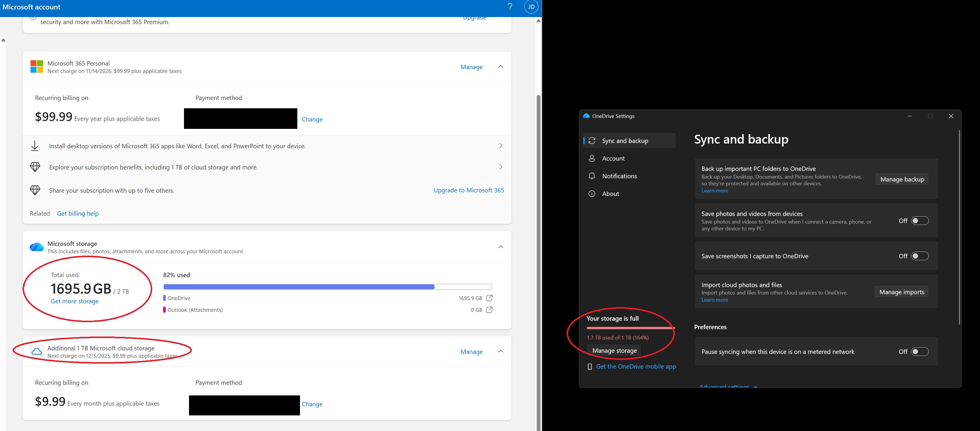Click the red Your storage is full bar
Image resolution: width=980 pixels, height=431 pixels.
point(630,328)
